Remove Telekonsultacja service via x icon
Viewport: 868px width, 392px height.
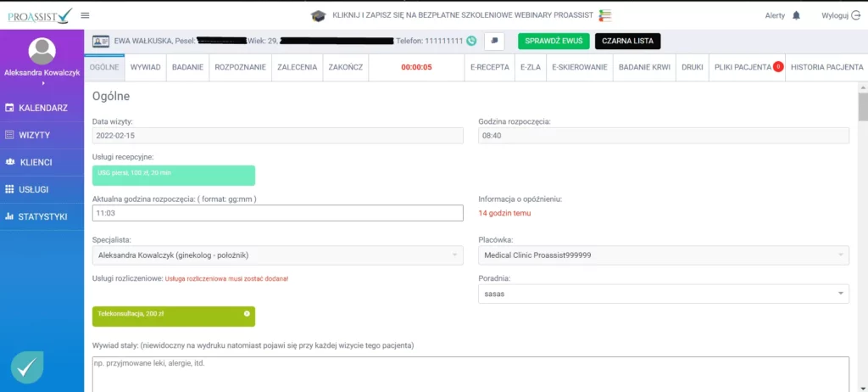click(x=247, y=314)
